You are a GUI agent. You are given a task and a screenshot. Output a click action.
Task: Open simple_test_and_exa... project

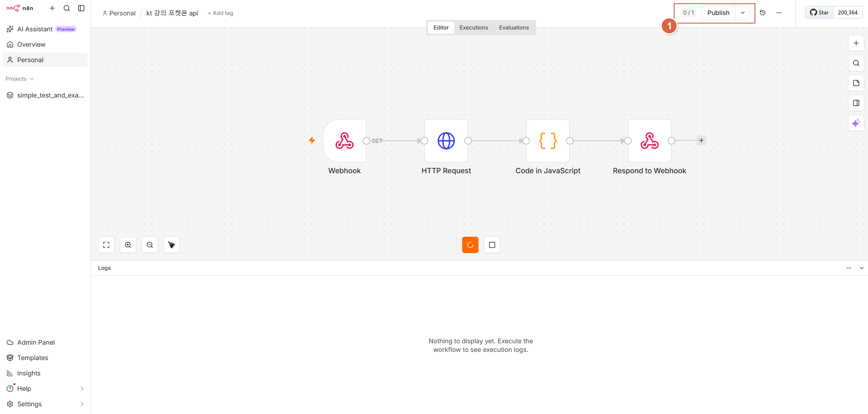(45, 95)
